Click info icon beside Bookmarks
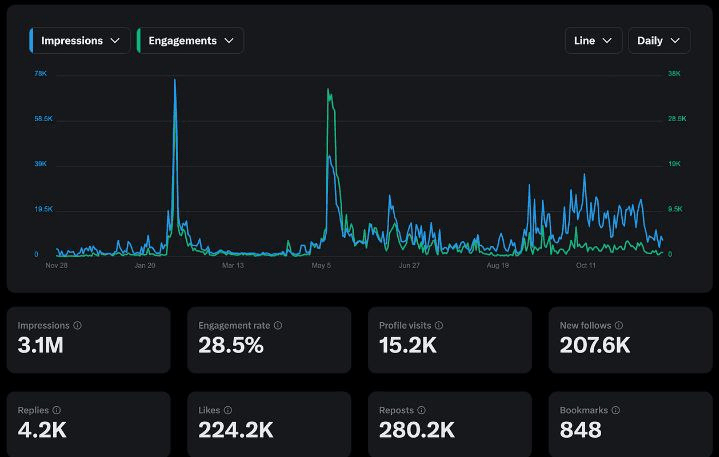 point(616,410)
